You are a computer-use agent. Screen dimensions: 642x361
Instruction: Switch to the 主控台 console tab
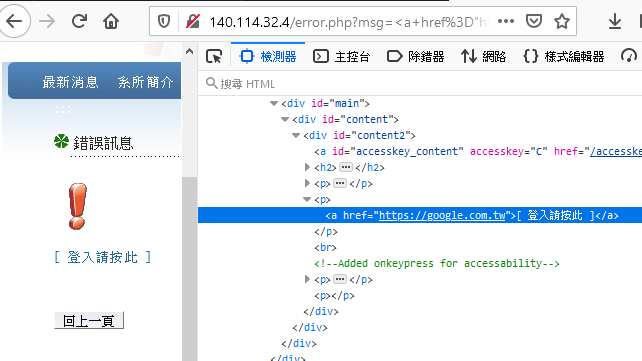click(341, 56)
